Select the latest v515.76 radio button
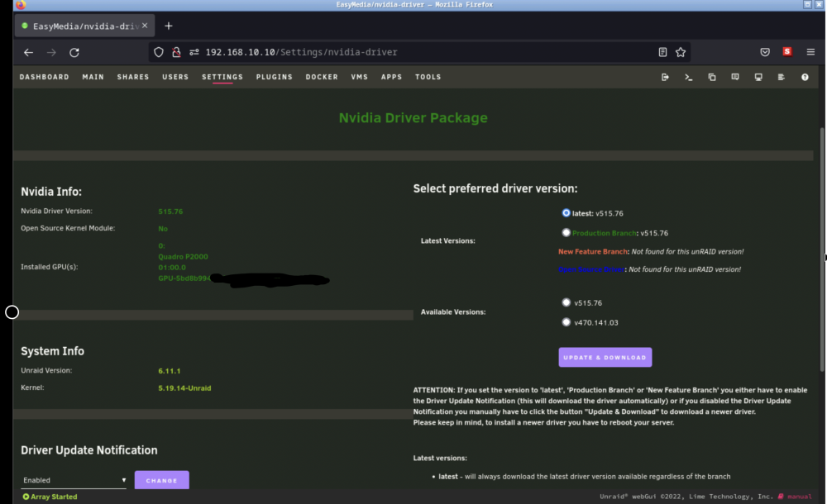The image size is (827, 504). (x=566, y=213)
